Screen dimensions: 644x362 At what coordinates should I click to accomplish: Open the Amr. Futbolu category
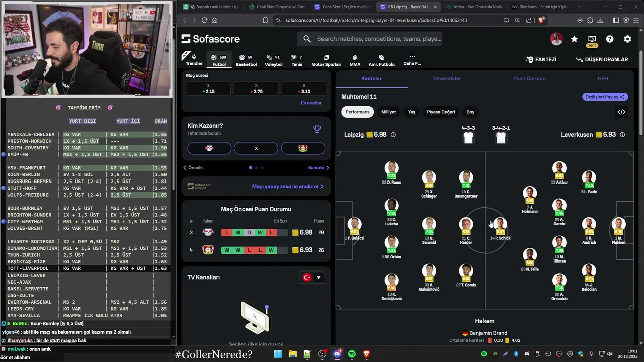point(381,60)
